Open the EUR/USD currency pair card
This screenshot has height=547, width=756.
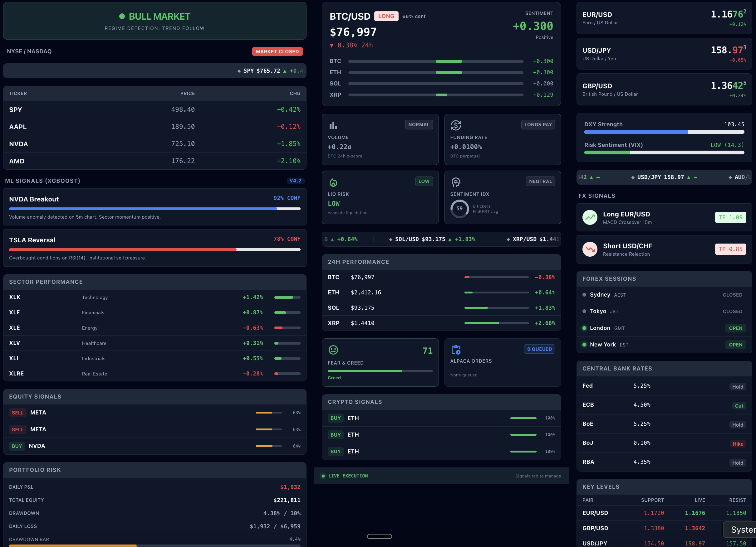pos(664,18)
